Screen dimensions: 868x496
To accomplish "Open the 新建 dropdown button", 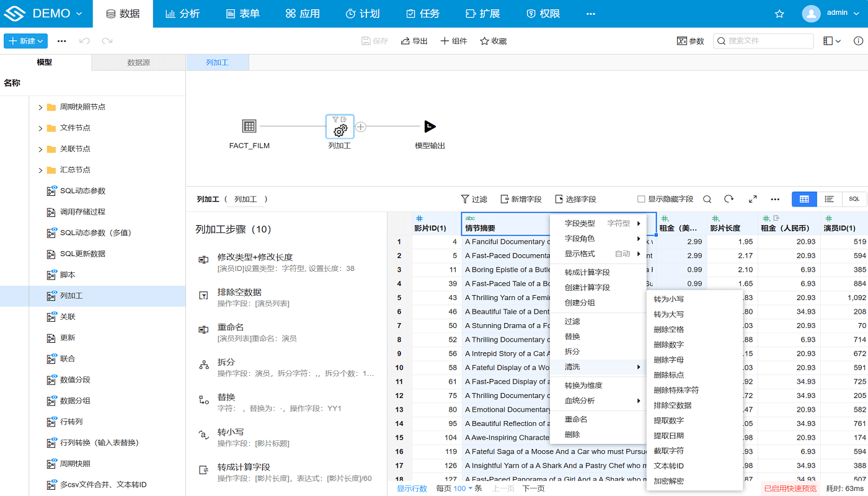I will click(26, 41).
